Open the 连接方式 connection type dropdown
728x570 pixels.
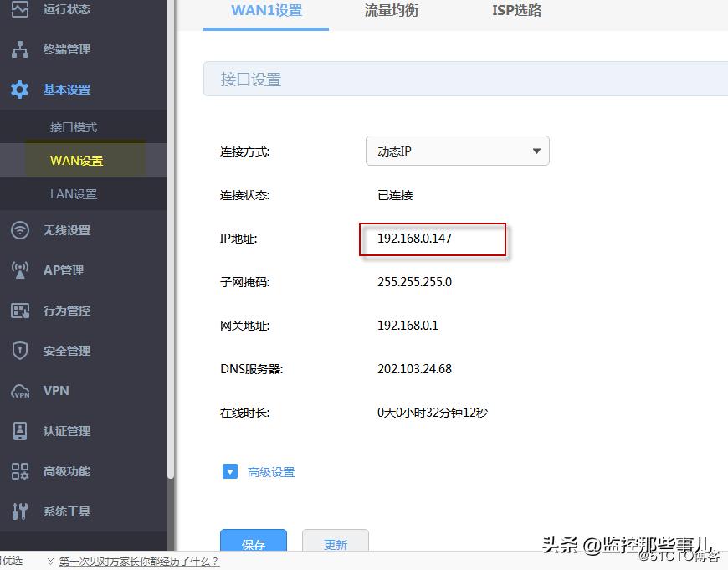(457, 151)
